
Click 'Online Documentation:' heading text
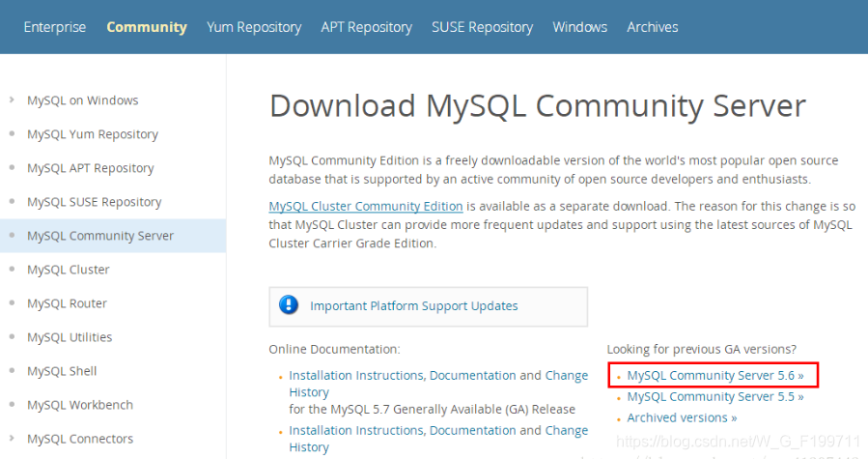click(334, 349)
